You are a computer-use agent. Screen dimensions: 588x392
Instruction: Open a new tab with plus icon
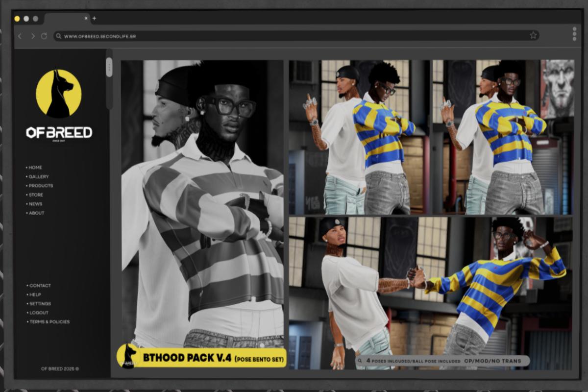click(x=94, y=19)
